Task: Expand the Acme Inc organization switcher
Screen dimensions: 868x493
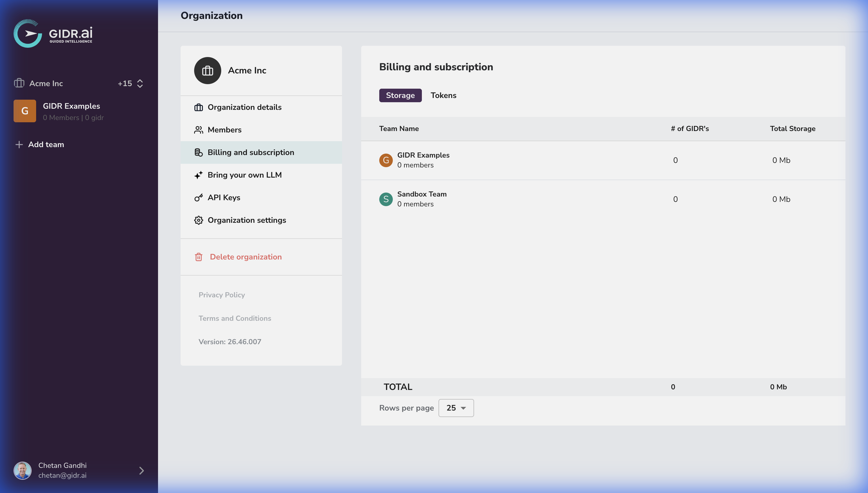Action: pos(139,83)
